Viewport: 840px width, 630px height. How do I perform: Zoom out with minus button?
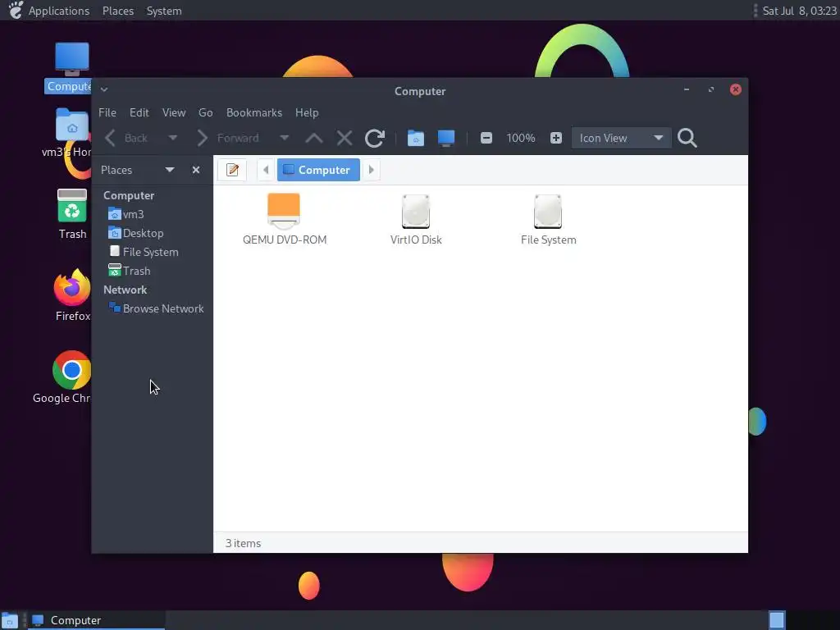coord(486,138)
